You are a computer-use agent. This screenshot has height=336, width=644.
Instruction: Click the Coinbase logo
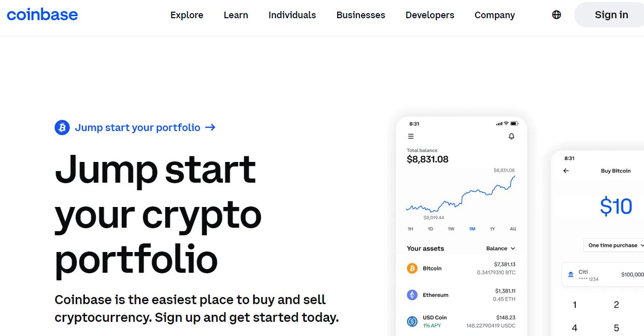pos(42,14)
